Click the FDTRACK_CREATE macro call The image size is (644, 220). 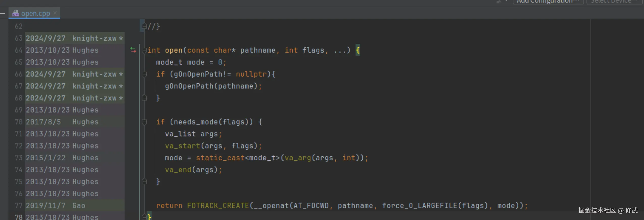pyautogui.click(x=218, y=206)
